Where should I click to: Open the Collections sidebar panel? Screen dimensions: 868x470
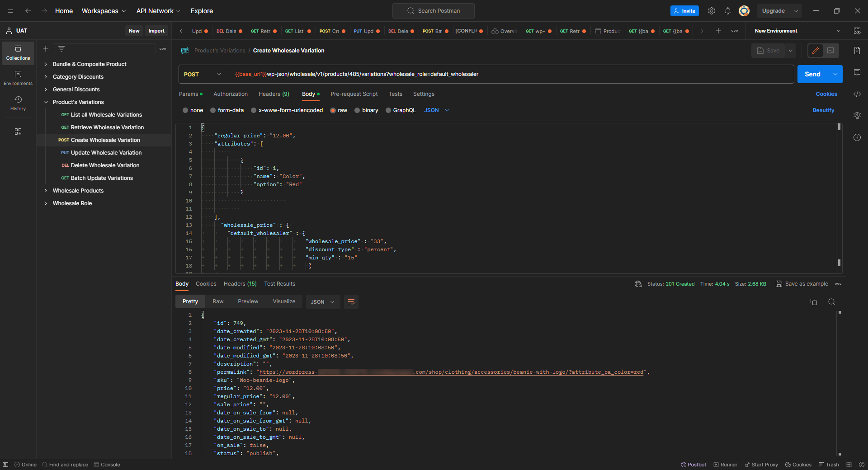18,53
